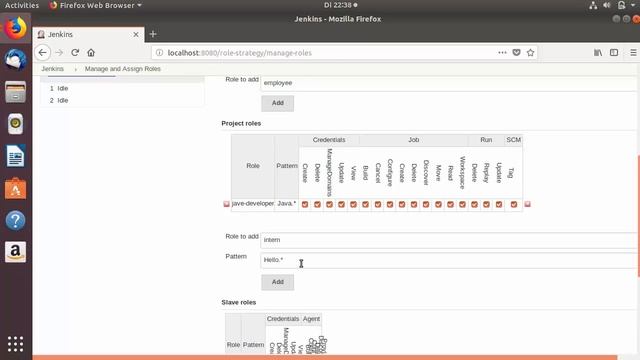Viewport: 640px width, 360px height.
Task: Uncheck Credentials ManageDomains for jave-developer
Action: pyautogui.click(x=329, y=204)
